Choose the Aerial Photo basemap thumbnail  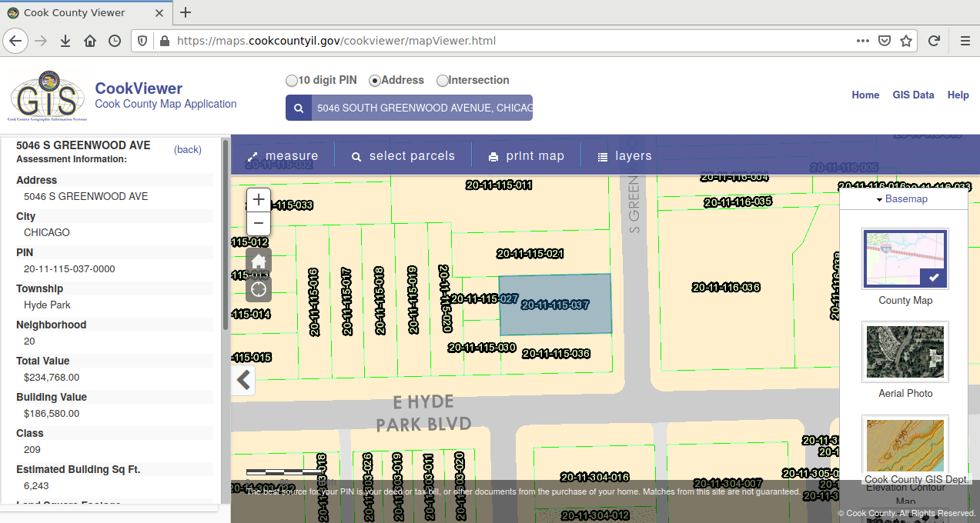(905, 352)
